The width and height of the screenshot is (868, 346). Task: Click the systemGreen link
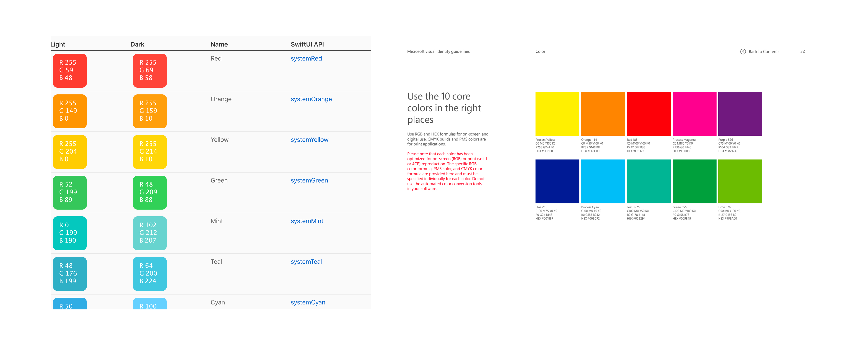pos(309,180)
